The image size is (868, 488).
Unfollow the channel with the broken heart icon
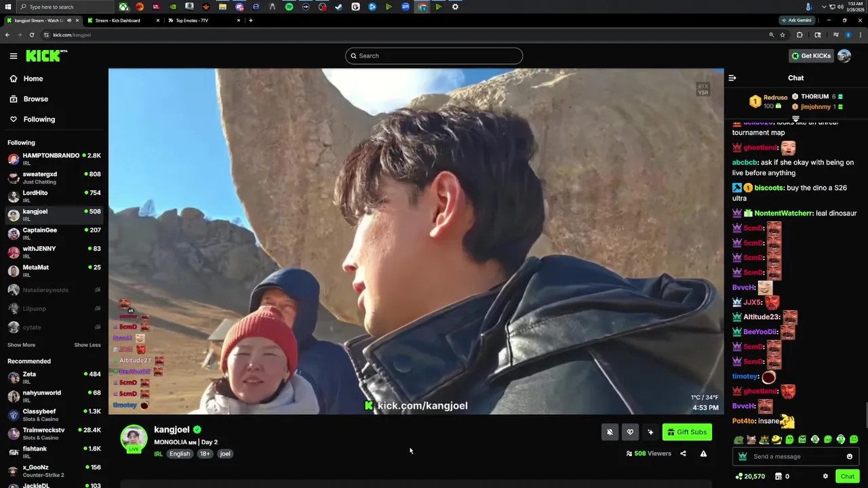pos(630,432)
